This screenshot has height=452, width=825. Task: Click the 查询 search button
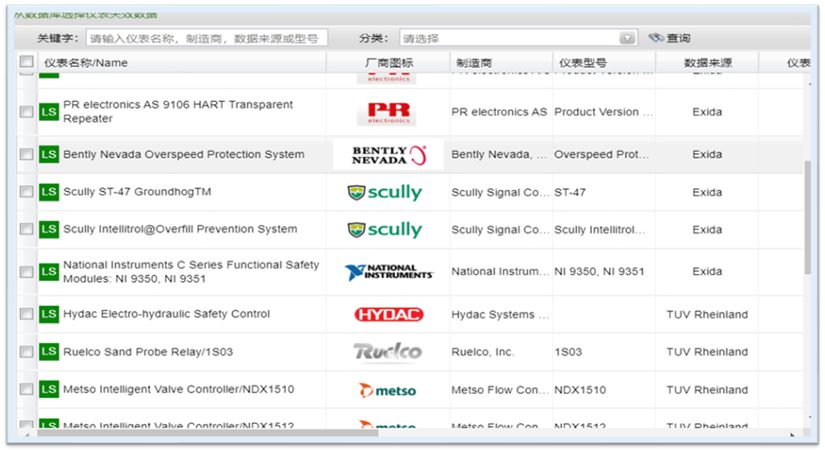(670, 38)
